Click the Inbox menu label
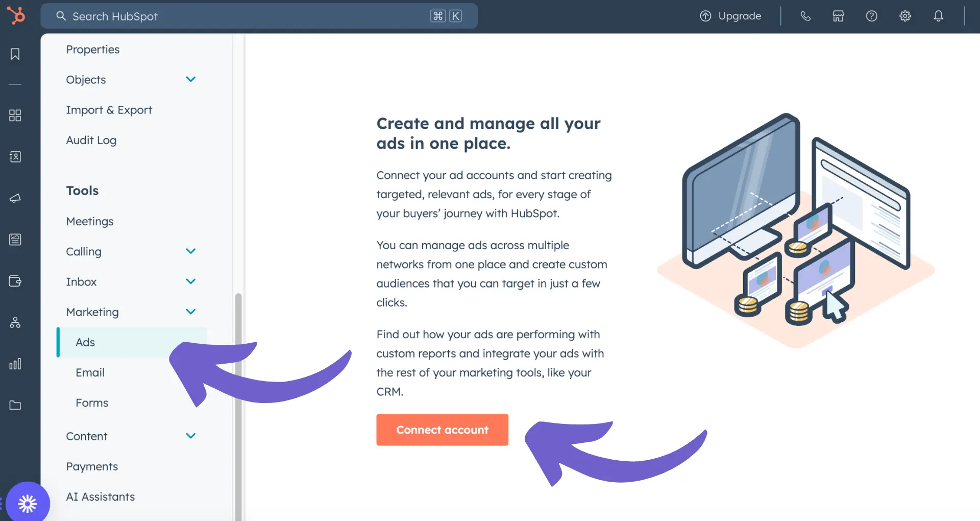 (x=81, y=281)
